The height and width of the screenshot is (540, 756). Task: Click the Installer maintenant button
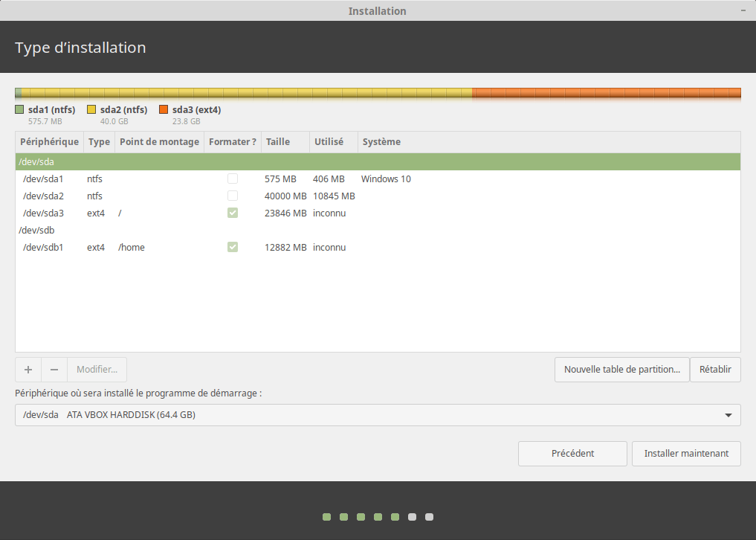[686, 454]
